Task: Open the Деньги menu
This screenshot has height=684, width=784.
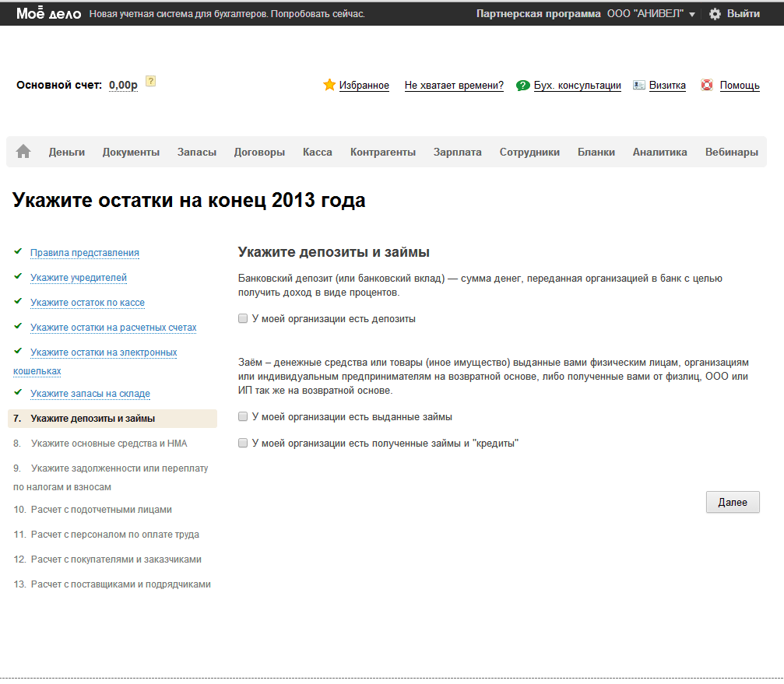Action: [x=66, y=152]
